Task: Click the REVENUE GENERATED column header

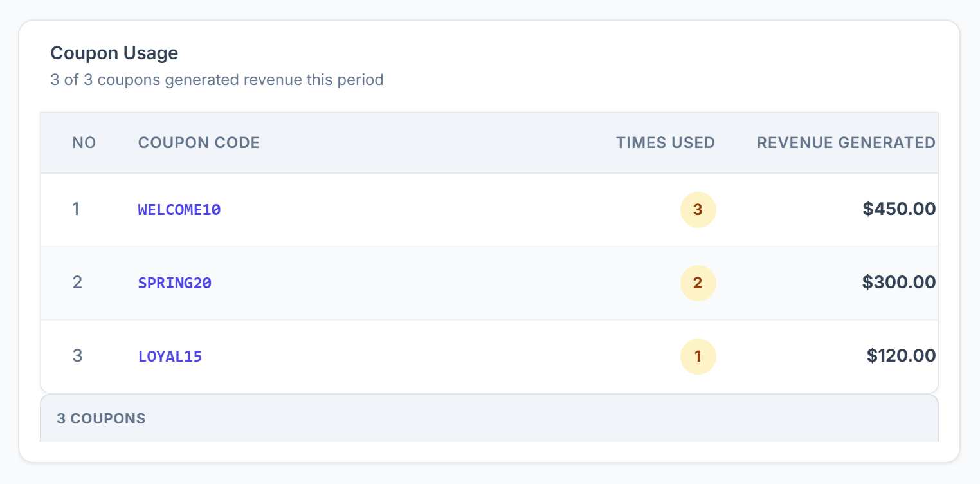Action: pyautogui.click(x=846, y=143)
